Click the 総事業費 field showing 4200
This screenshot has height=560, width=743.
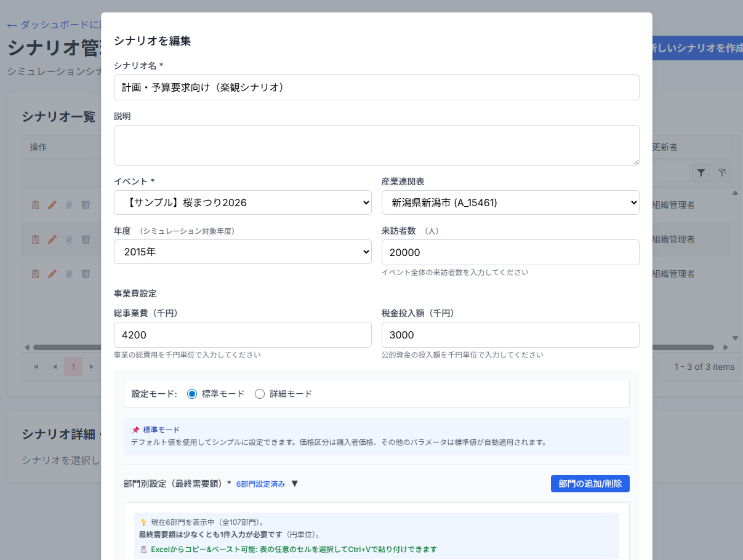pos(243,335)
